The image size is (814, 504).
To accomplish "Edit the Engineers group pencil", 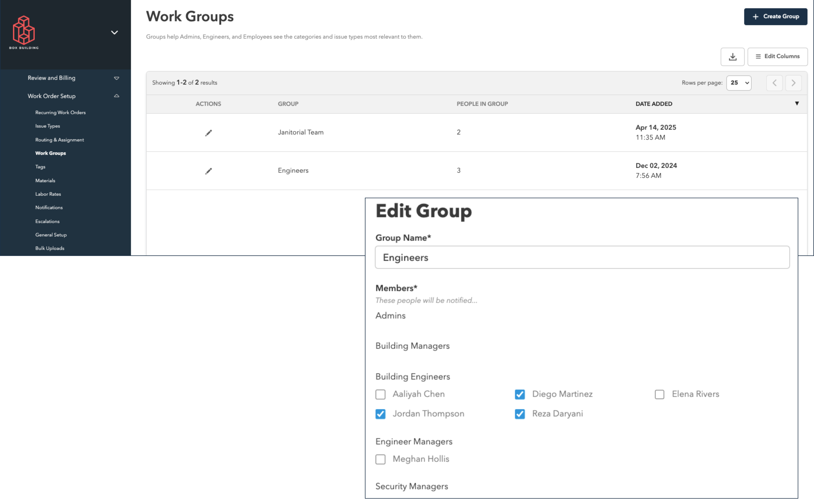I will 208,171.
